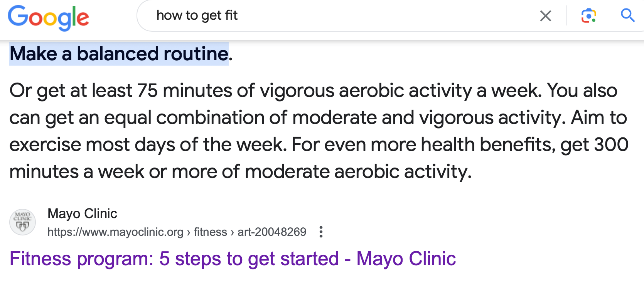Open "Fitness program: 5 steps to get started"
This screenshot has height=281, width=644.
point(231,259)
